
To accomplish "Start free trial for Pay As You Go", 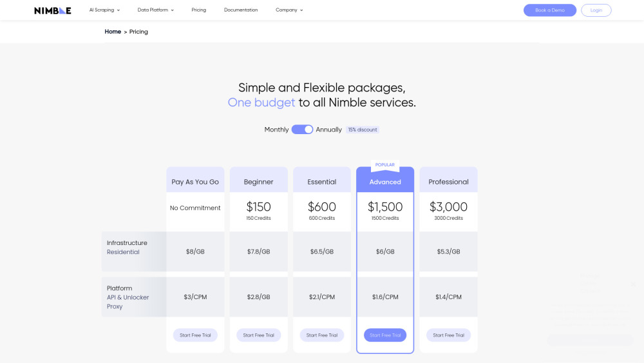I will (195, 335).
